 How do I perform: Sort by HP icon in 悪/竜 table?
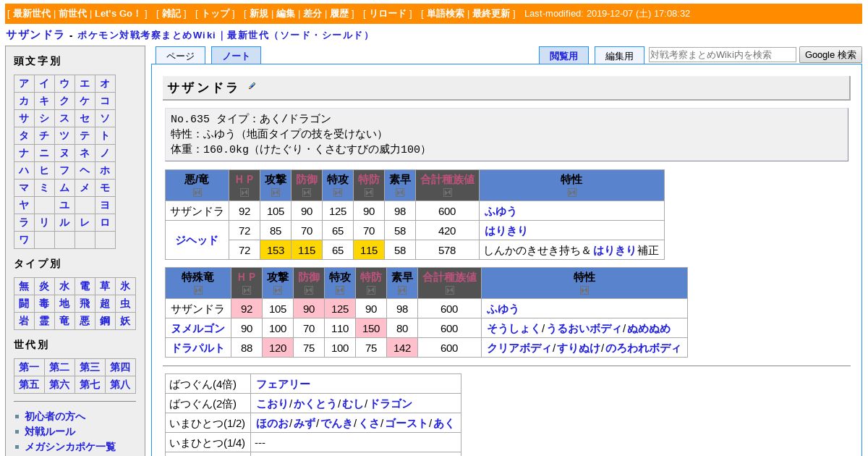tap(244, 193)
